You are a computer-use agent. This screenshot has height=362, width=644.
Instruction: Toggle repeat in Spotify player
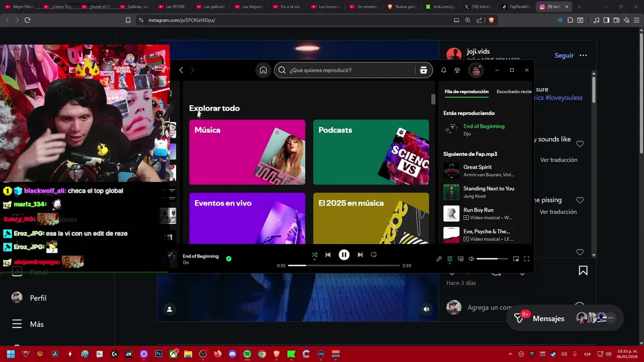click(374, 255)
